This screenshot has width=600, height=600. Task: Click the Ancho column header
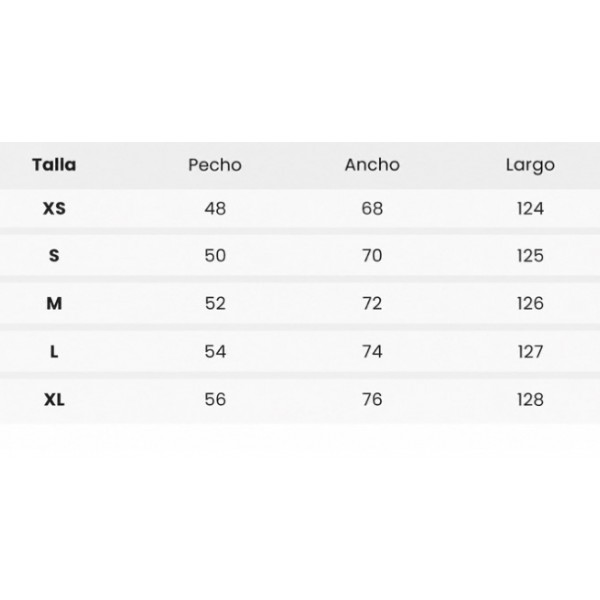click(372, 165)
